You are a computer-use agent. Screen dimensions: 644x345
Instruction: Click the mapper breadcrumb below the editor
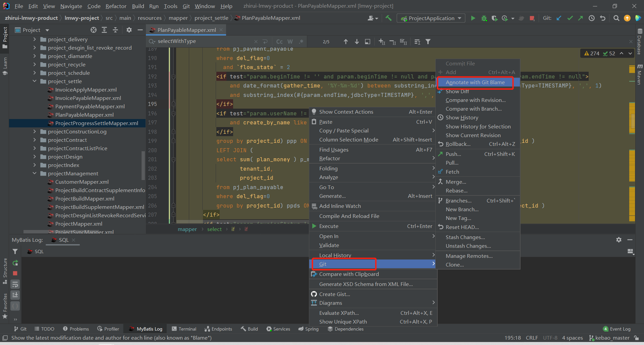click(x=187, y=229)
